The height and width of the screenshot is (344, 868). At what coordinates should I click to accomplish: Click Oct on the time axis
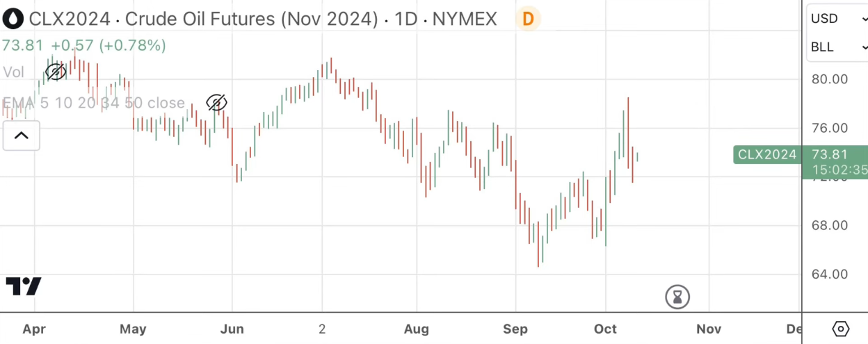pos(605,329)
